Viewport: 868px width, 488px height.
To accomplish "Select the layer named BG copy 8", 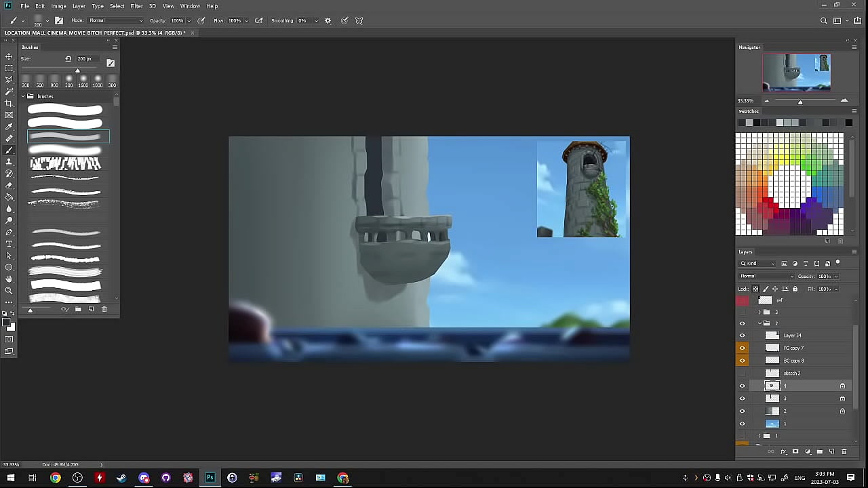I will click(794, 361).
